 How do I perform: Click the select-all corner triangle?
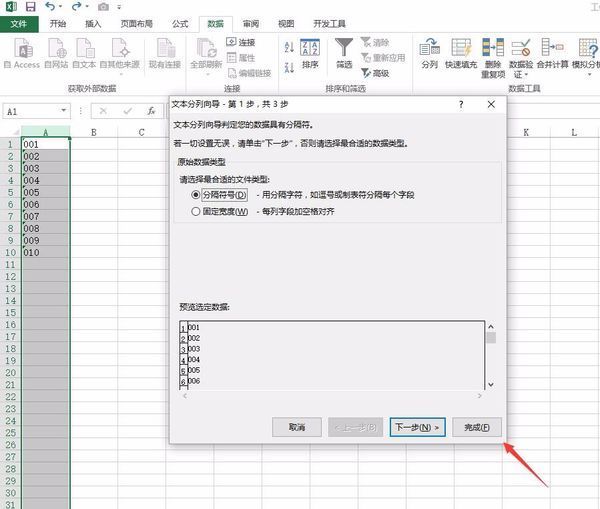coord(16,132)
